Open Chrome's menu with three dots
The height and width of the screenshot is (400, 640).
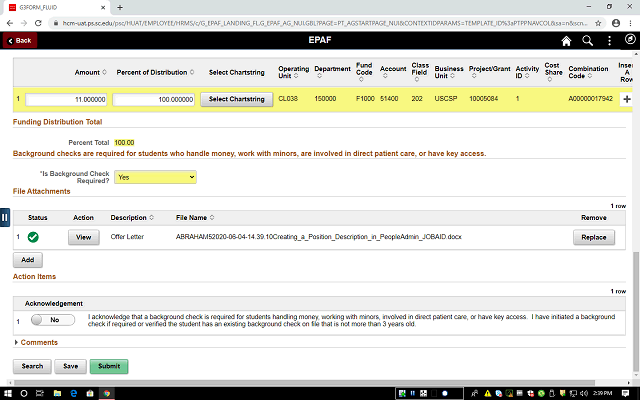631,23
